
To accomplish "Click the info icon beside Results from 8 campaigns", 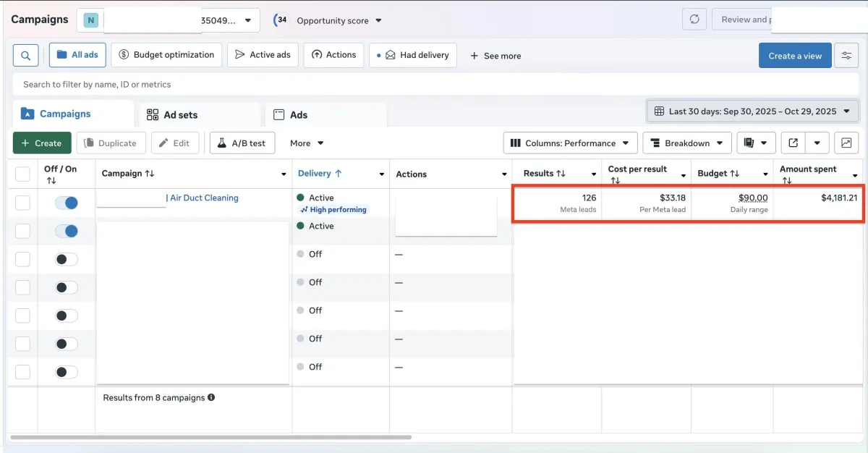I will [x=211, y=397].
